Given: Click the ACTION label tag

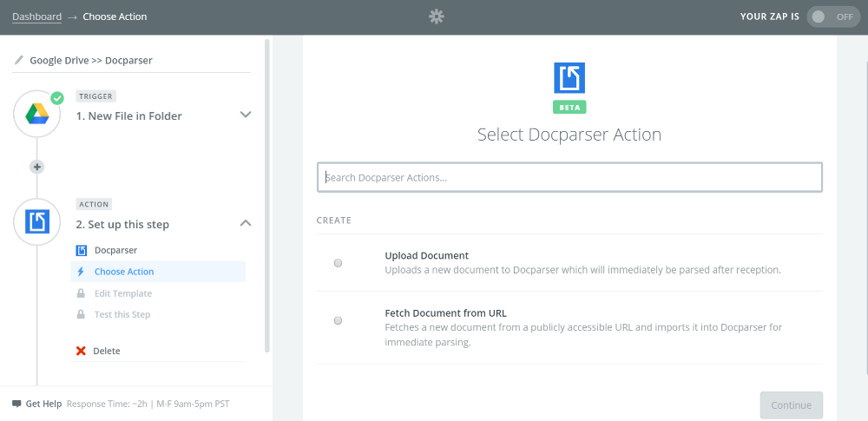Looking at the screenshot, I should (x=94, y=204).
